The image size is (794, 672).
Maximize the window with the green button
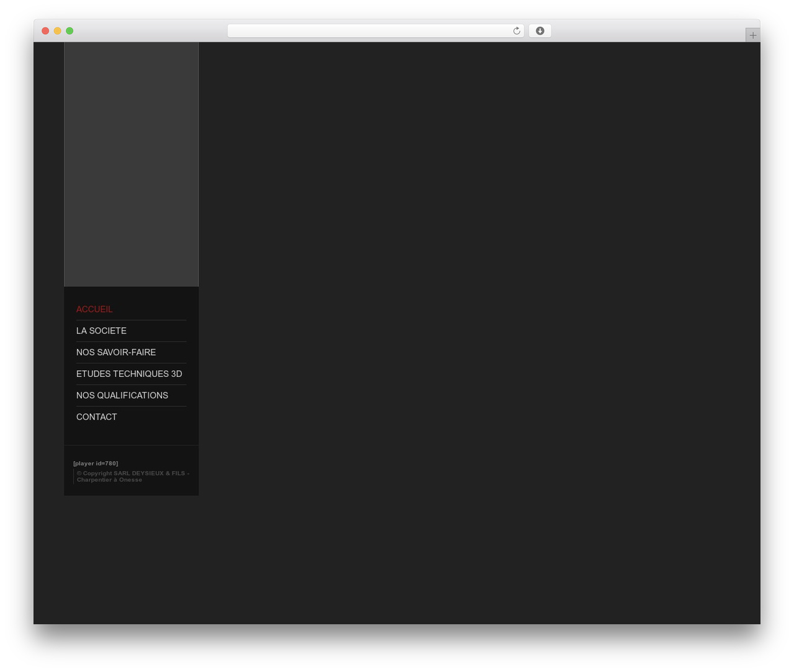click(69, 31)
